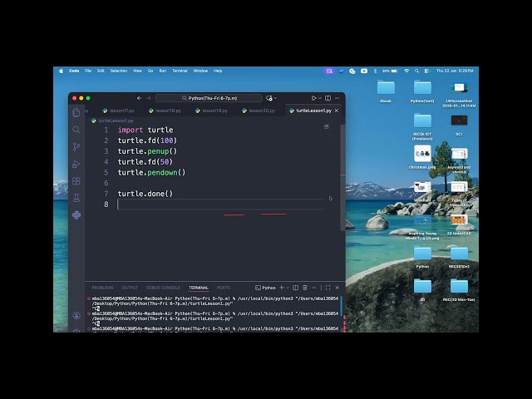Select the TERMINAL panel tab
The height and width of the screenshot is (399, 532).
pyautogui.click(x=199, y=288)
